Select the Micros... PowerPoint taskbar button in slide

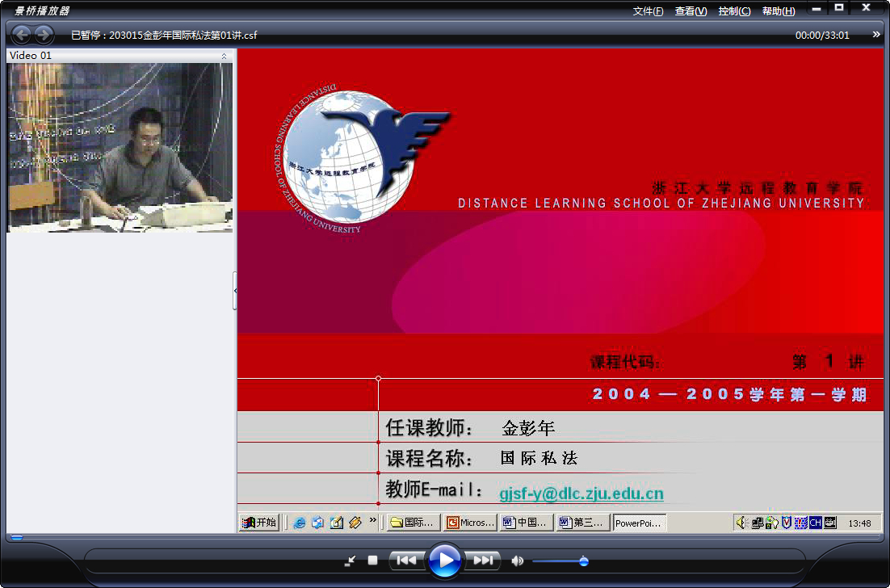pyautogui.click(x=471, y=523)
